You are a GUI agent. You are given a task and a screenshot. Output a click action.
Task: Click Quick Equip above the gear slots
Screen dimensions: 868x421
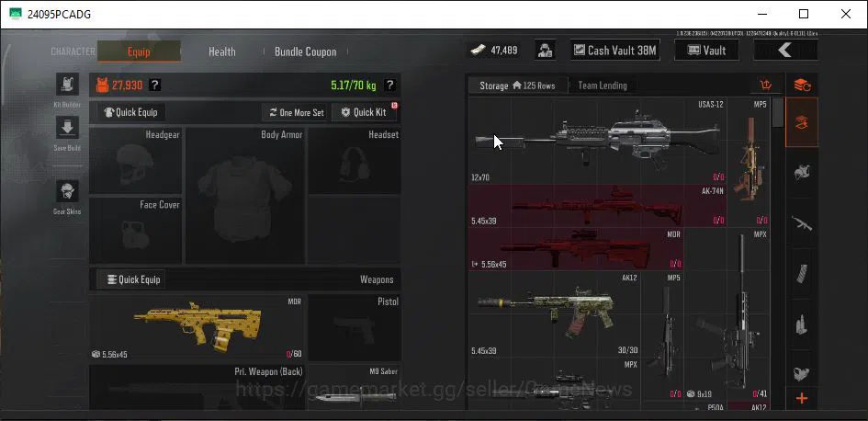pos(131,112)
